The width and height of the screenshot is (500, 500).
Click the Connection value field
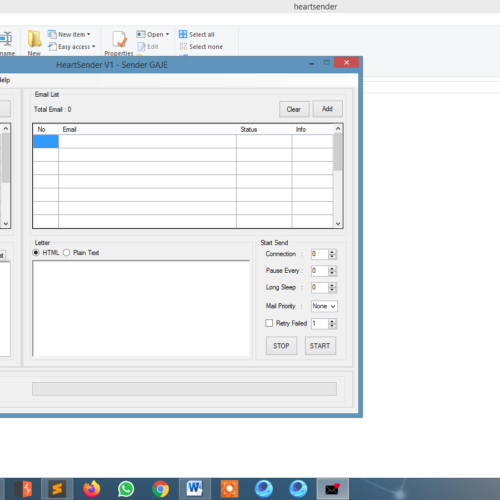click(x=320, y=254)
